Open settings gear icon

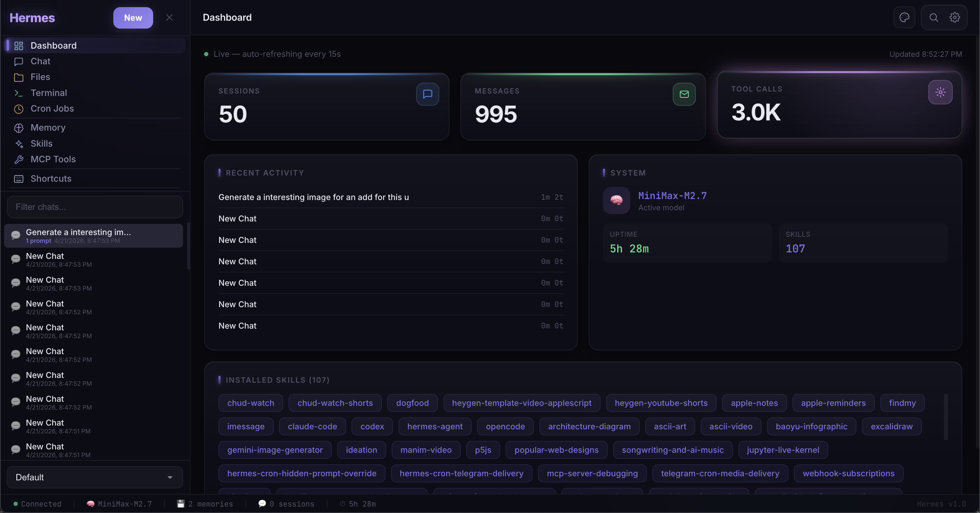954,17
